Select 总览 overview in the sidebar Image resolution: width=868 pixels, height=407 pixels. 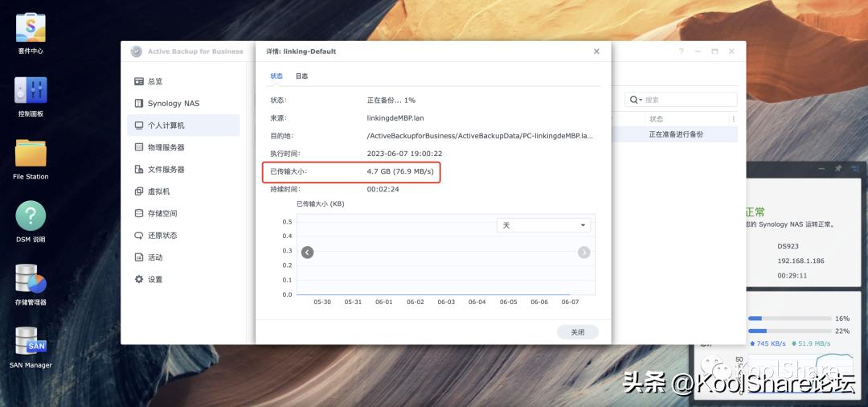[x=183, y=81]
